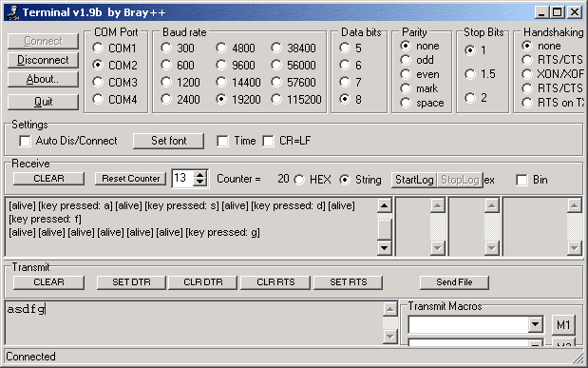Set parity to none

pos(420,46)
